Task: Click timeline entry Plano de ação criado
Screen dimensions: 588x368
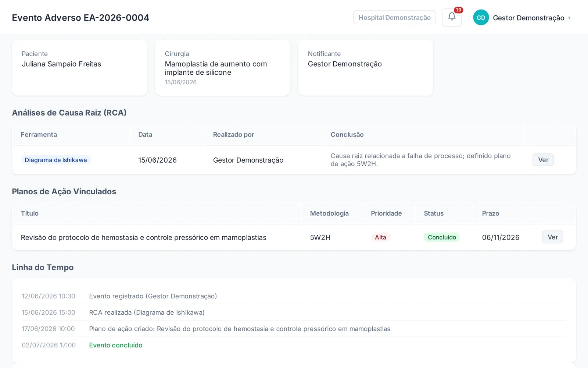Action: 240,329
